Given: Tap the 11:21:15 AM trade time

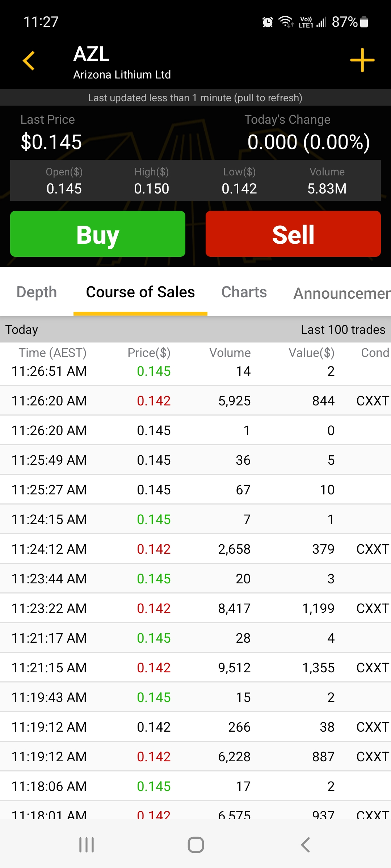Looking at the screenshot, I should (x=49, y=668).
